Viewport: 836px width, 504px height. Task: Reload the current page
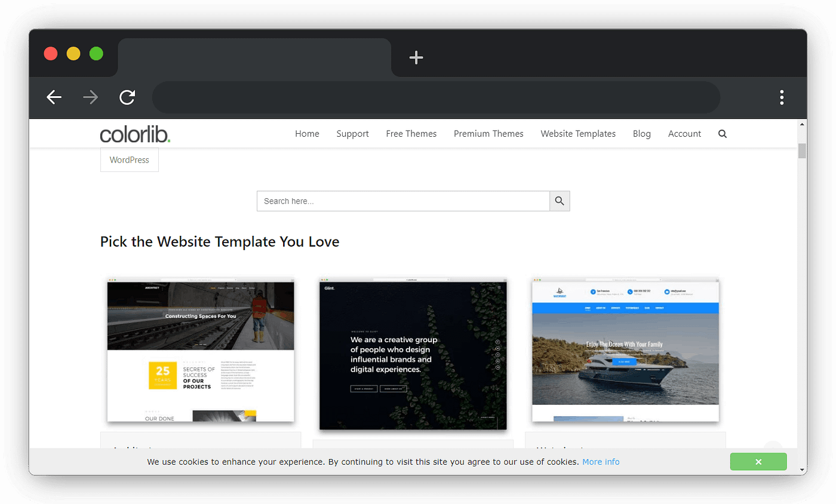point(127,97)
